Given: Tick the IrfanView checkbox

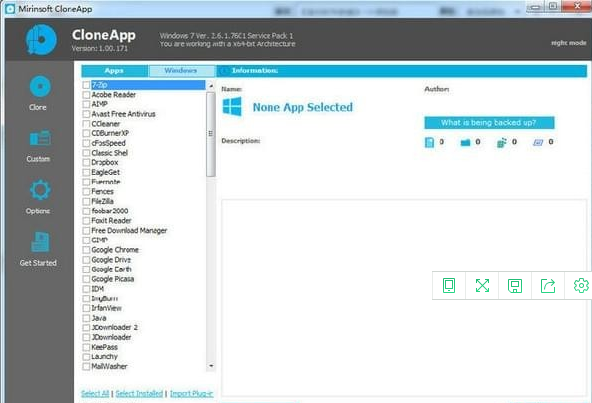Looking at the screenshot, I should tap(86, 308).
